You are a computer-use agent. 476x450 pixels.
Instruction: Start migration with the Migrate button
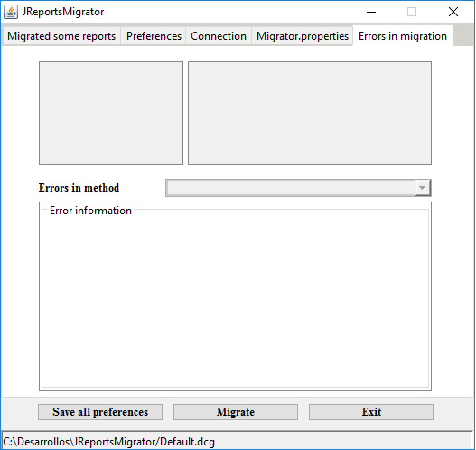[236, 412]
